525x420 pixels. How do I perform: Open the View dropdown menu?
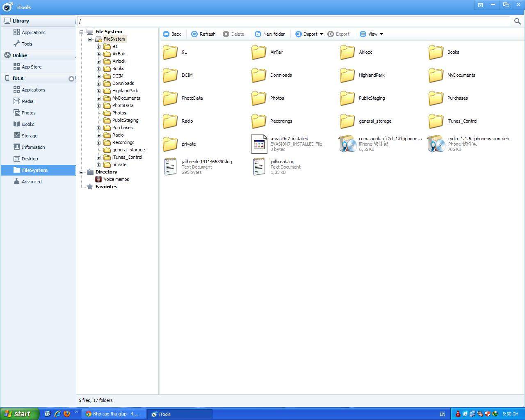point(372,34)
